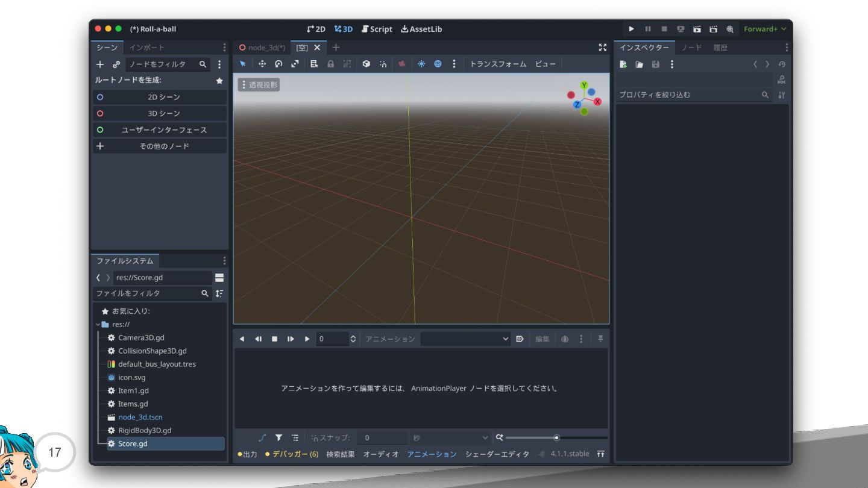Viewport: 868px width, 488px height.
Task: Switch to the Script workspace
Action: click(377, 29)
